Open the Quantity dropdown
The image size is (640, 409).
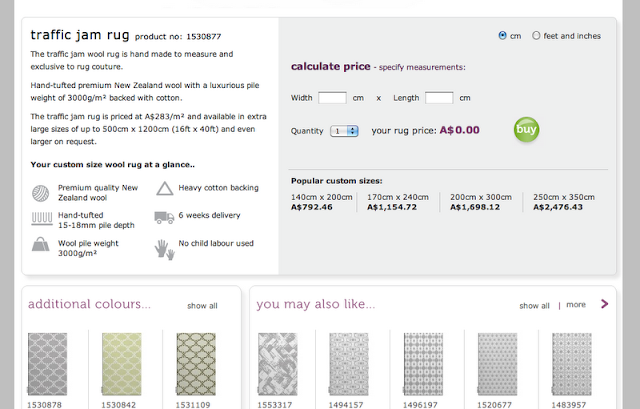pyautogui.click(x=344, y=131)
